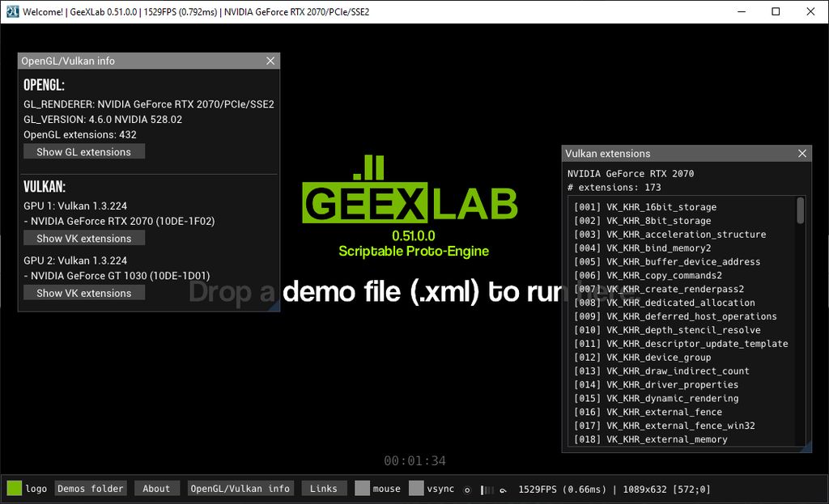Image resolution: width=829 pixels, height=504 pixels.
Task: Show GL extensions list
Action: click(84, 151)
